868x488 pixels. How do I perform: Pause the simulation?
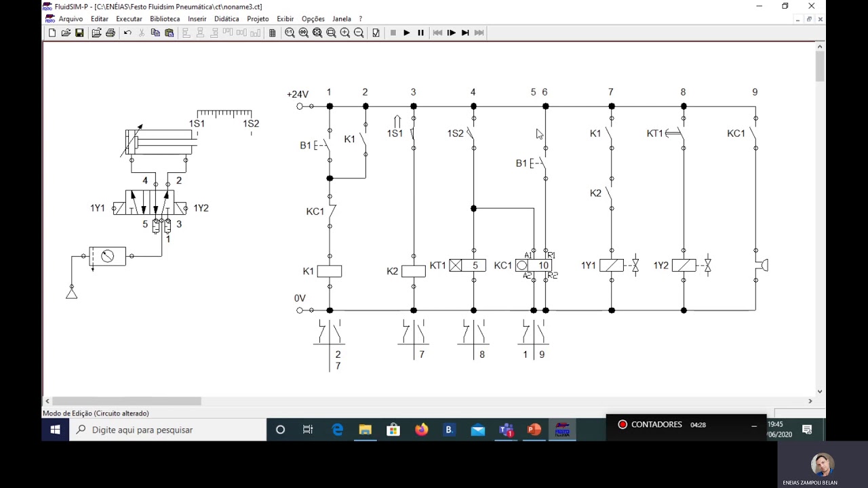[420, 33]
